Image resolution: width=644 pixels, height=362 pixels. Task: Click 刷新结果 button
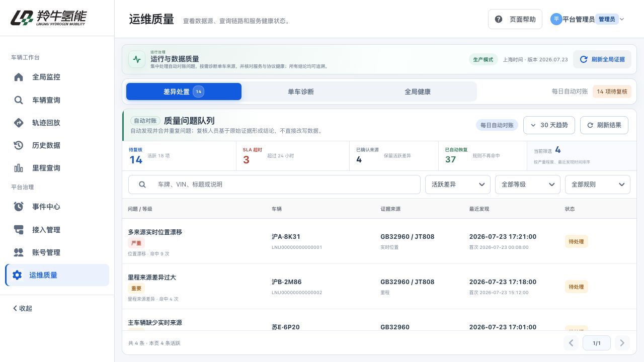[604, 125]
